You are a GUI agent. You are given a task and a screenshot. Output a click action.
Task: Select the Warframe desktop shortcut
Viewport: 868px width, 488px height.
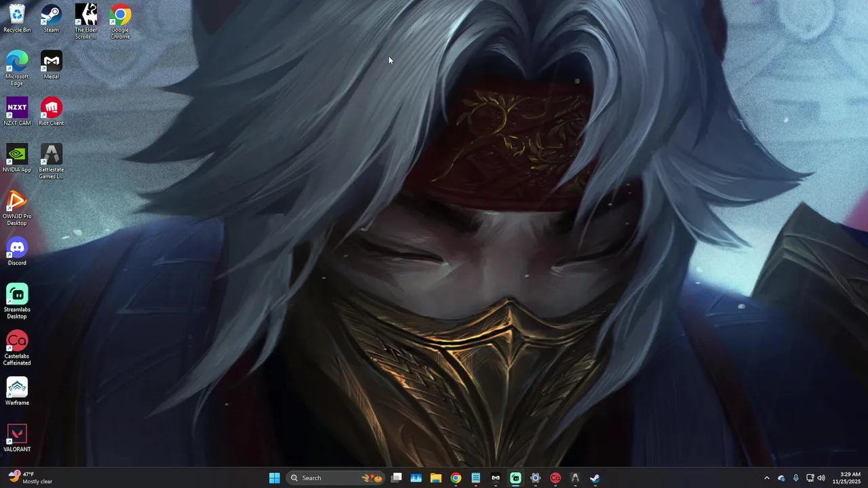coord(17,391)
